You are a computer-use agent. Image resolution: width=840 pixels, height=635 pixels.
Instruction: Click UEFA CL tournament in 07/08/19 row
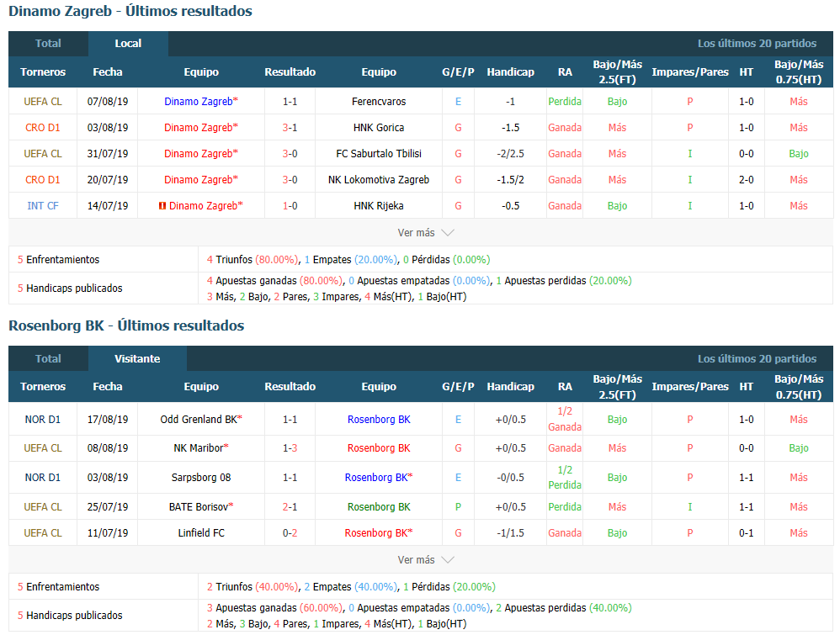[x=43, y=102]
